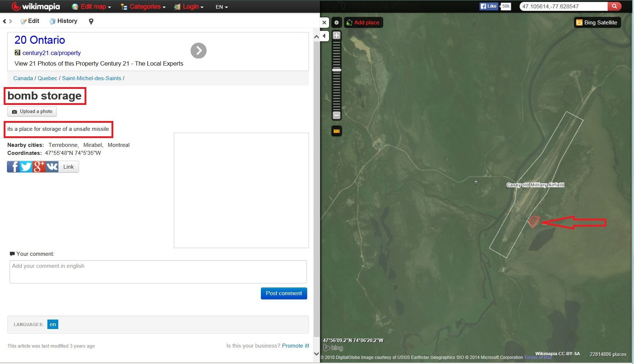Click the location pin icon beside History

(91, 21)
